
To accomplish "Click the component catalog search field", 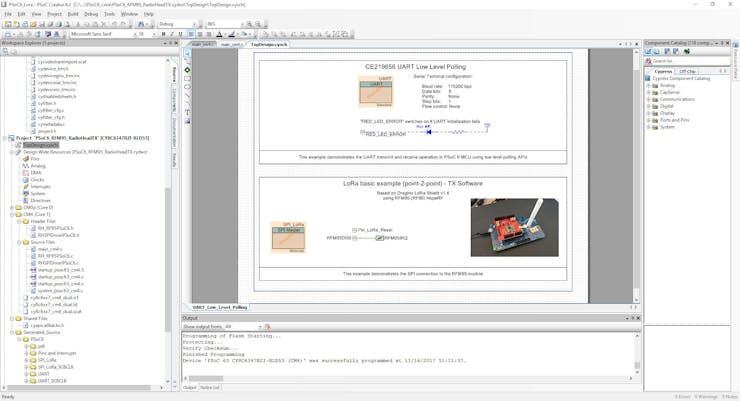I will tap(690, 61).
